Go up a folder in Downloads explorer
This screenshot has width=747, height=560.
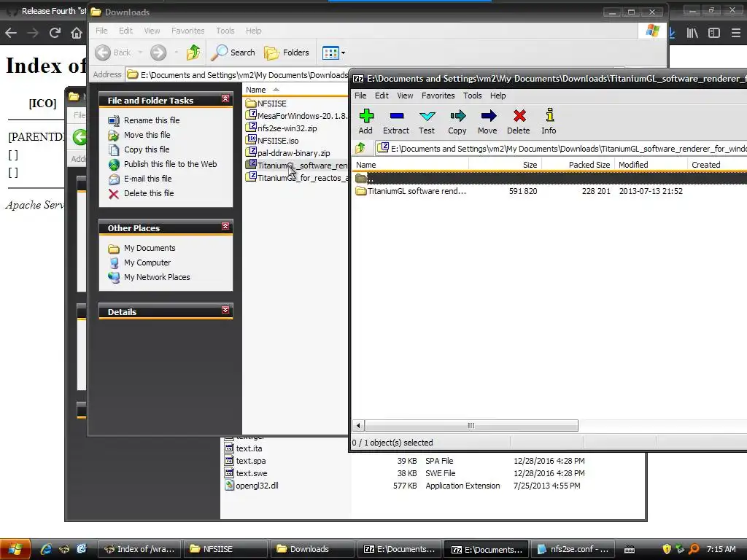(x=193, y=52)
